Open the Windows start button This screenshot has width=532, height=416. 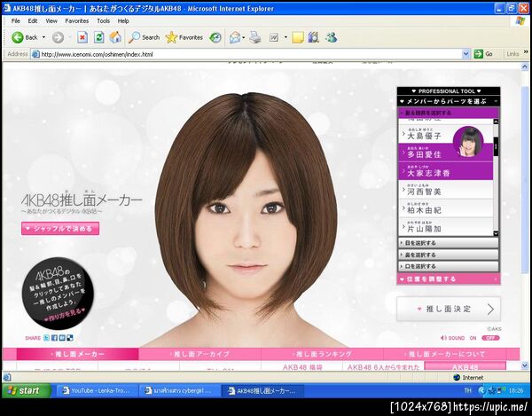click(26, 390)
